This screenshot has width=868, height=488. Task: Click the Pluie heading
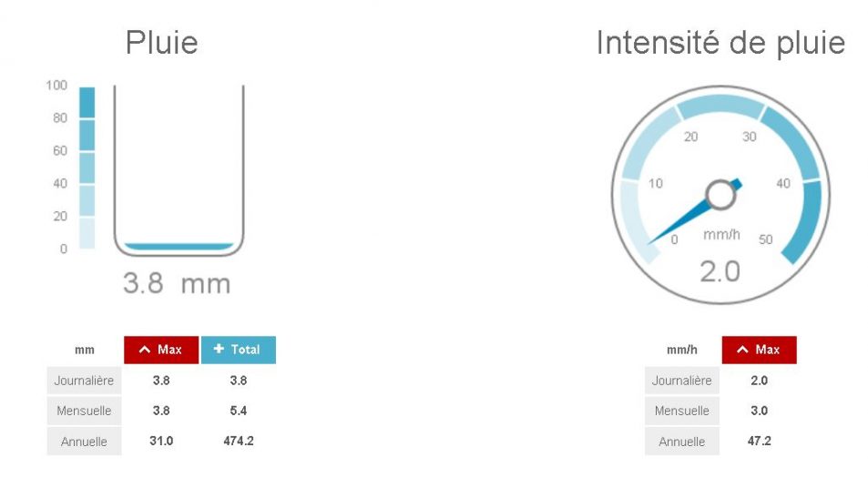[161, 43]
